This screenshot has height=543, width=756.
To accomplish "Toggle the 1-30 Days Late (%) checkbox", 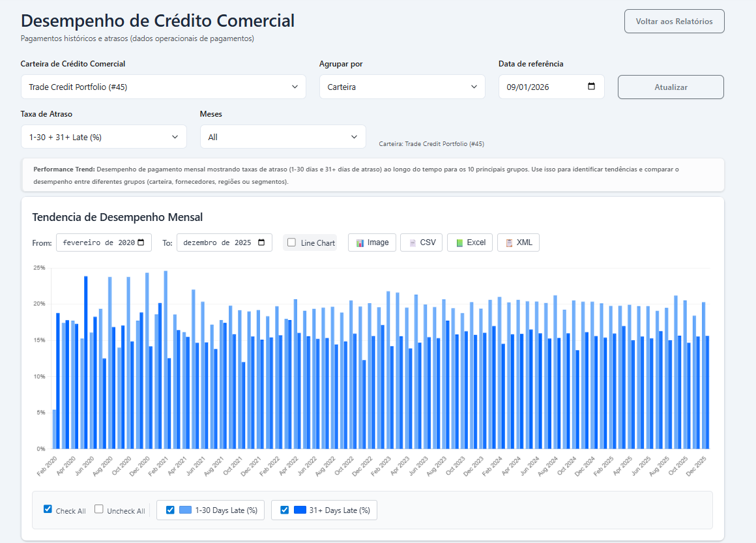I will point(170,510).
